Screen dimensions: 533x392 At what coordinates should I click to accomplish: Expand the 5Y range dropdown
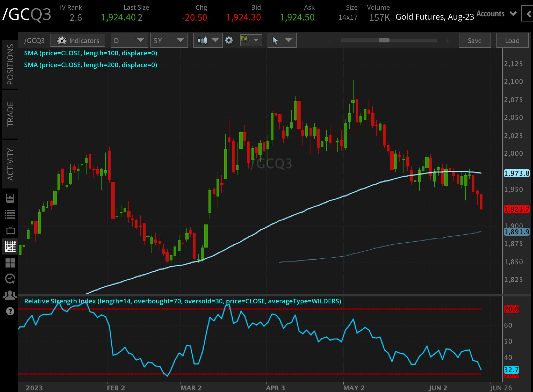click(169, 40)
